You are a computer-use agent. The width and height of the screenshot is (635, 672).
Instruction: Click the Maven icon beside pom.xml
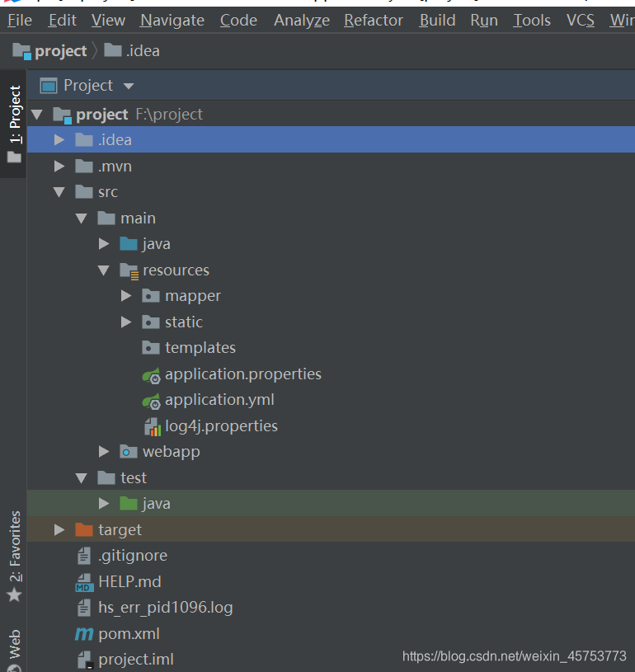click(84, 634)
